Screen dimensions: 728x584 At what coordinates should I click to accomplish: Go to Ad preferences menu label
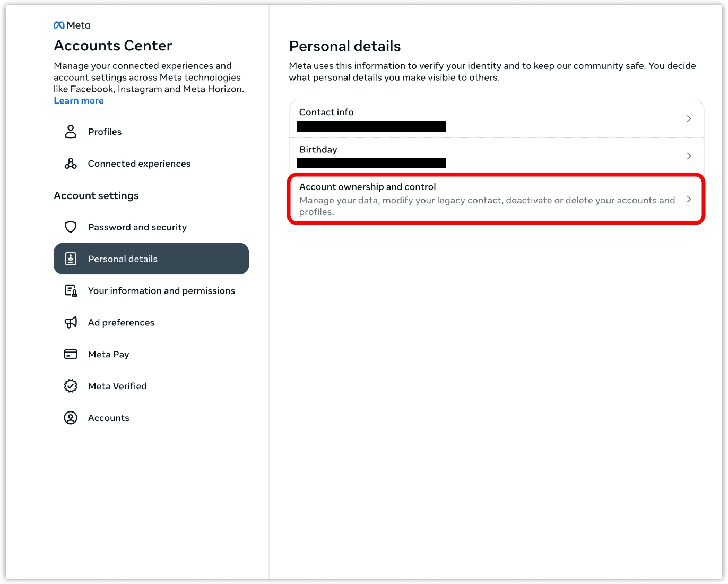[x=121, y=323]
